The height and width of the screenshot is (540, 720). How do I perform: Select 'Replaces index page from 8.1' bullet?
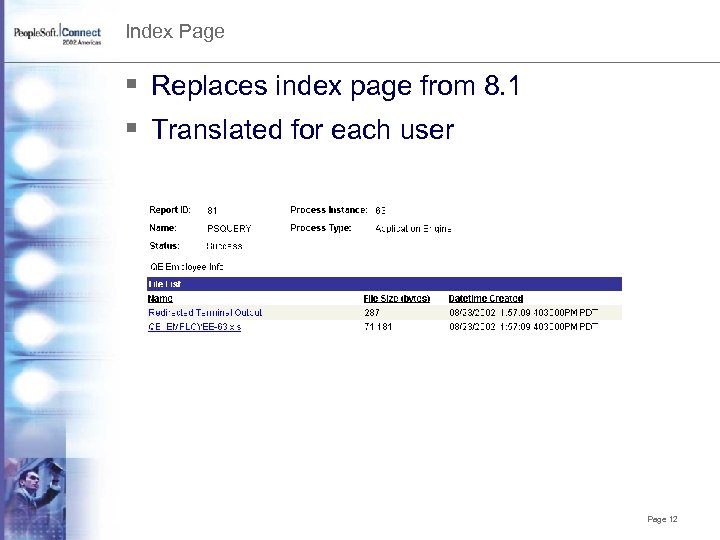tap(335, 85)
